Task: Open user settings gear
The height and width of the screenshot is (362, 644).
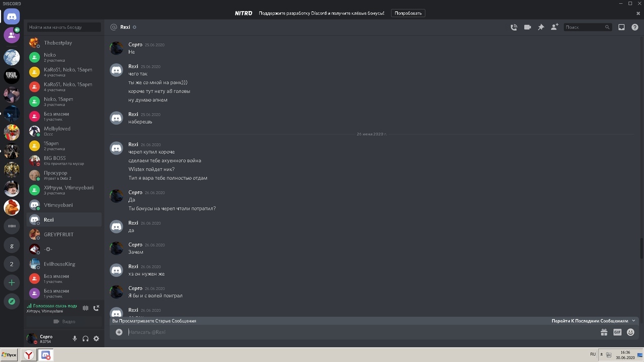Action: click(x=96, y=339)
